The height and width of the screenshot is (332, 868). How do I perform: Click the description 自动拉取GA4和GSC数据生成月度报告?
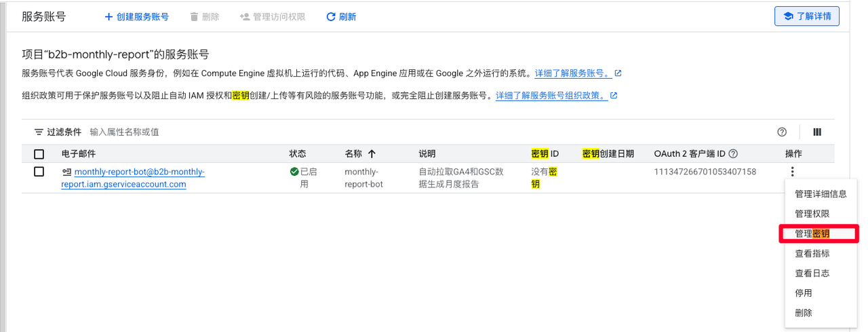coord(461,178)
